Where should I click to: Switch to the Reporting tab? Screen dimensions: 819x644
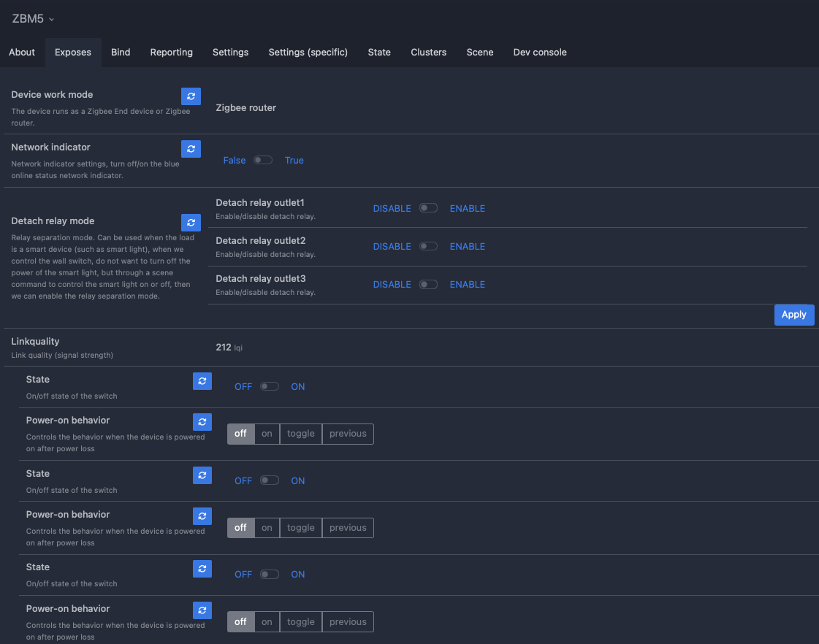pyautogui.click(x=171, y=52)
